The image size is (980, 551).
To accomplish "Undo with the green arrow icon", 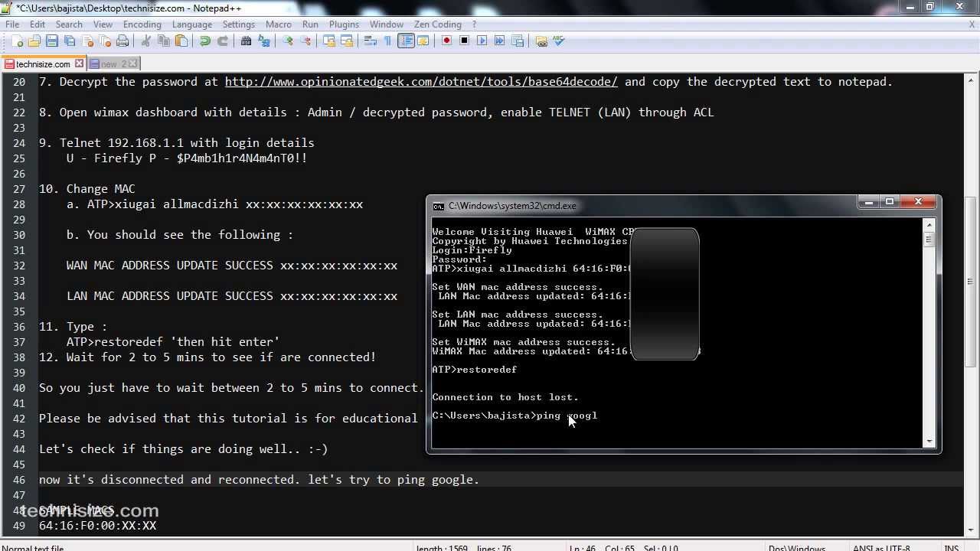I will click(x=205, y=41).
